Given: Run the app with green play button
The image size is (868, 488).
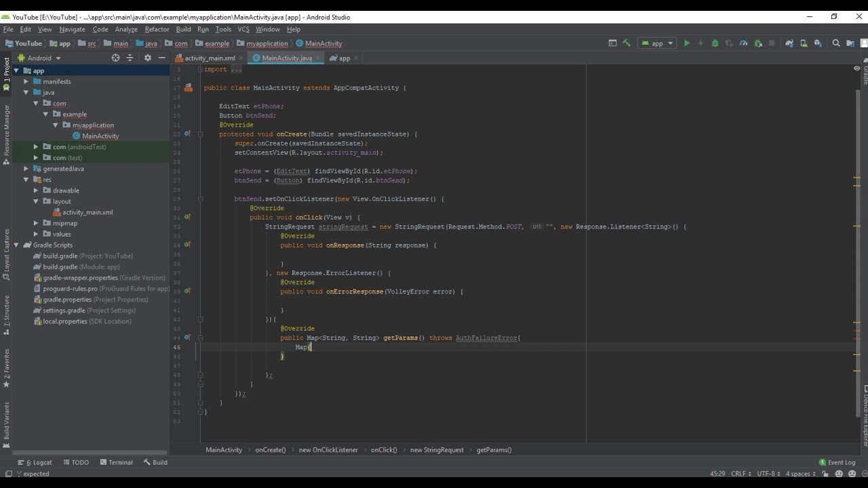Looking at the screenshot, I should click(687, 43).
